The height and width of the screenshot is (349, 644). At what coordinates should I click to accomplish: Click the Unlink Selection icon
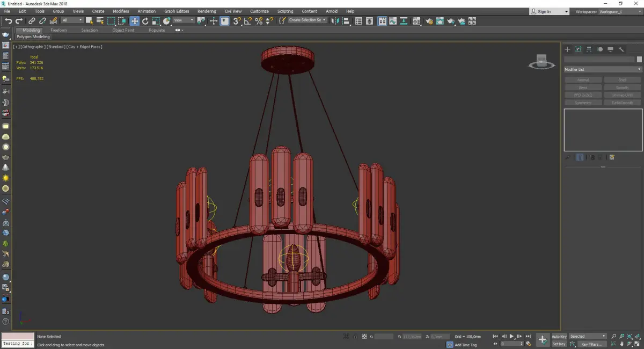42,21
